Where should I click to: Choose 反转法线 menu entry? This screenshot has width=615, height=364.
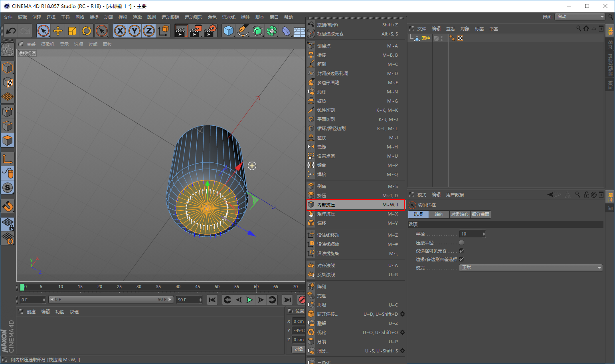(x=356, y=275)
